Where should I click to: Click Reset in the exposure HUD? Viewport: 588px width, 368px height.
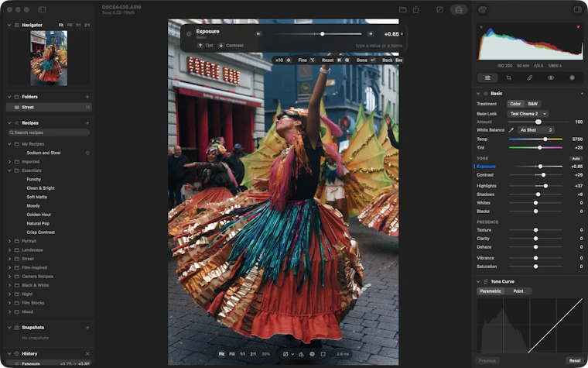335,60
